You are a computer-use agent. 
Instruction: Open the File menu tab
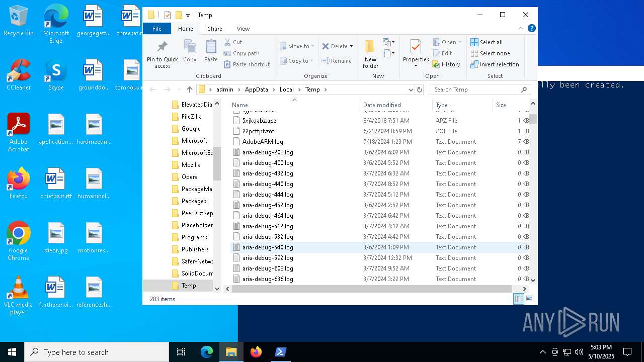coord(157,29)
